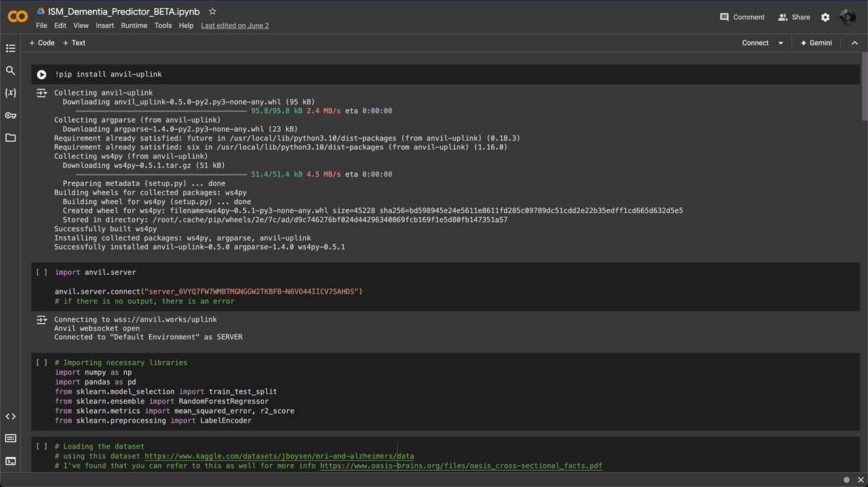
Task: Star the ISM_Dementia_Predictor_BETA notebook
Action: click(212, 12)
